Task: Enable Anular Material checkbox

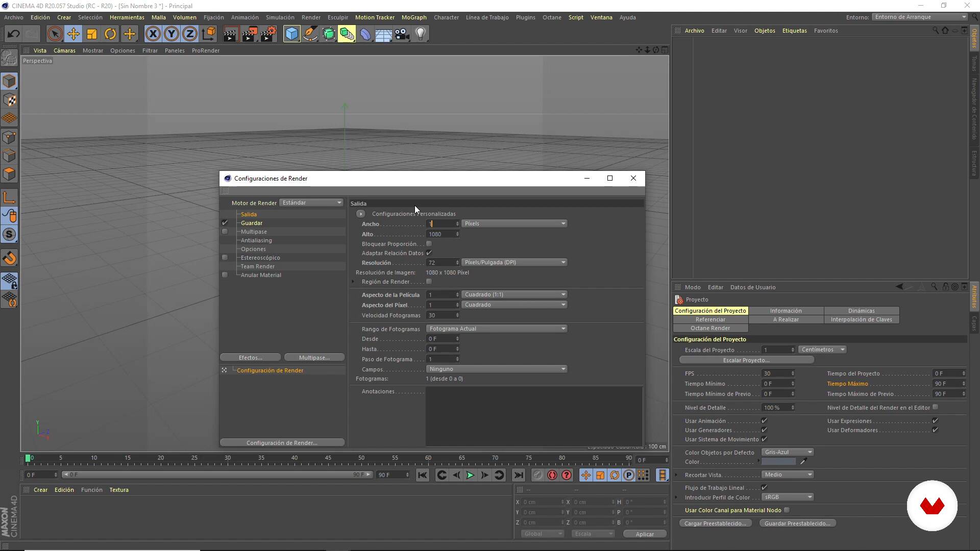Action: coord(225,275)
